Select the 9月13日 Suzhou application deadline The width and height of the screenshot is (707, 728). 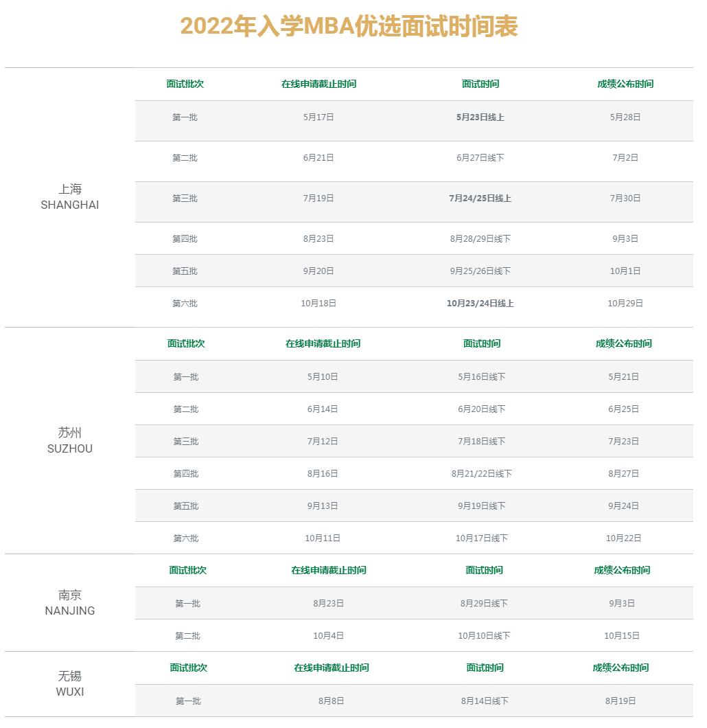323,506
